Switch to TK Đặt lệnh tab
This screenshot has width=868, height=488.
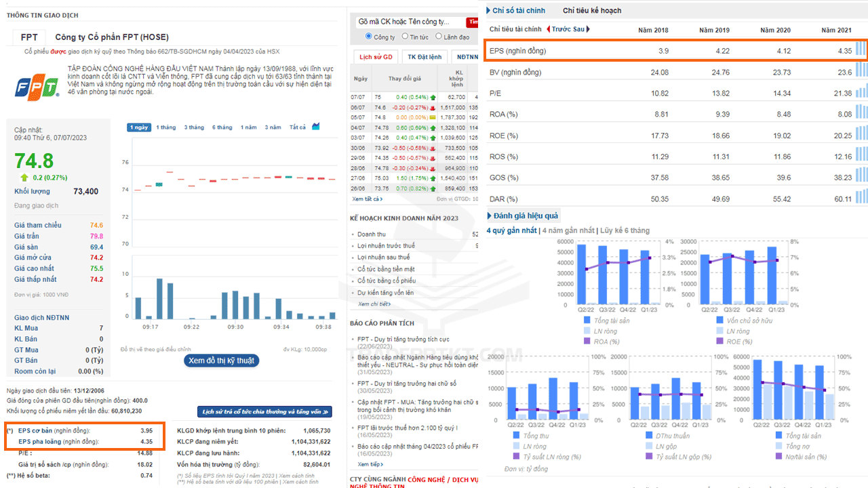424,57
